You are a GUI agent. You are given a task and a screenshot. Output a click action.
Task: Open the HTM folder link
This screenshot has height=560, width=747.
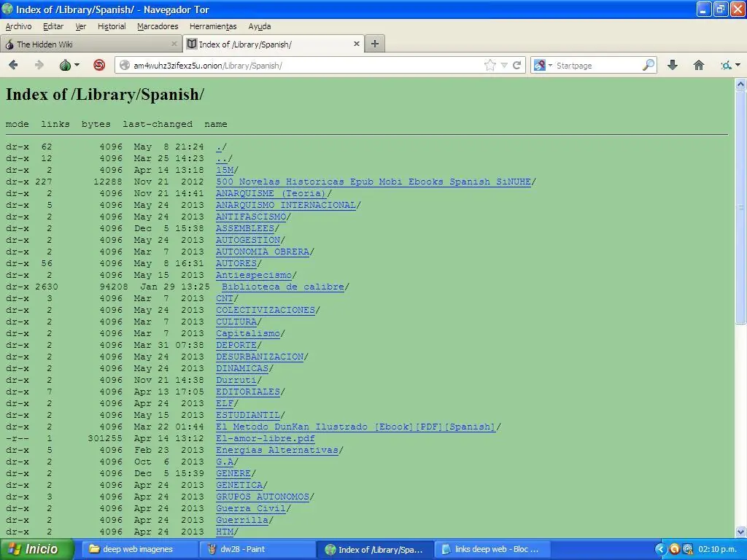pos(225,532)
